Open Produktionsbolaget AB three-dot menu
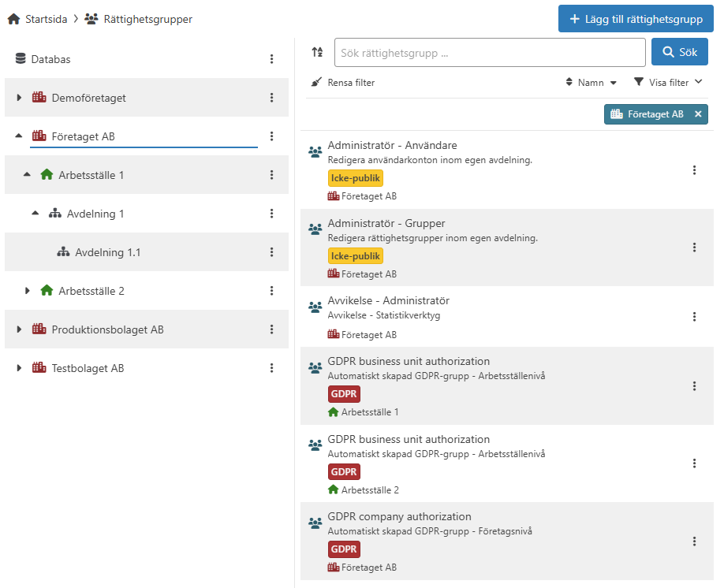 [271, 329]
